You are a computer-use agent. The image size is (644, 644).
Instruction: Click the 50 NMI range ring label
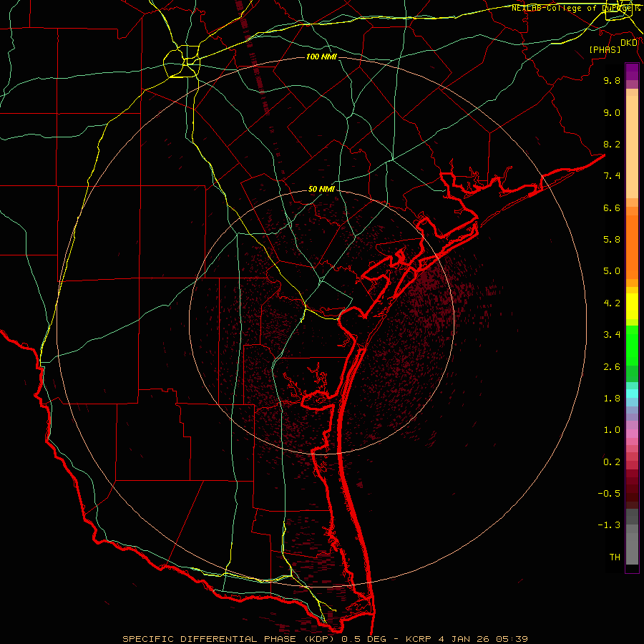pos(321,189)
